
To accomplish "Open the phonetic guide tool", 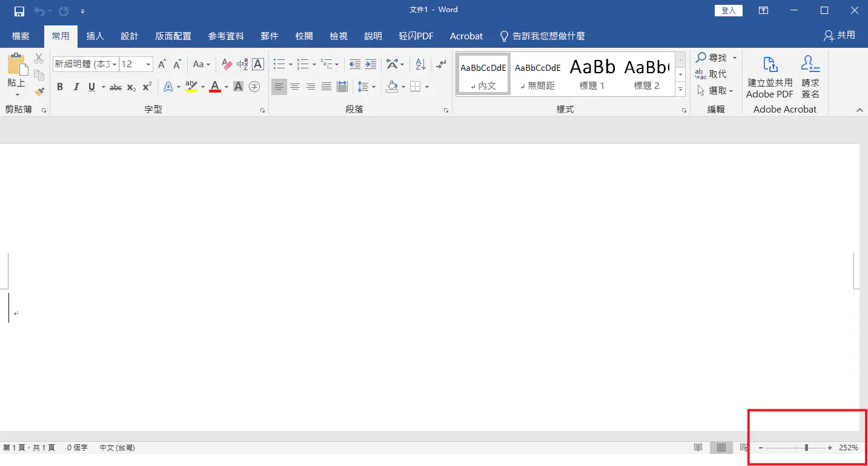I will [242, 64].
